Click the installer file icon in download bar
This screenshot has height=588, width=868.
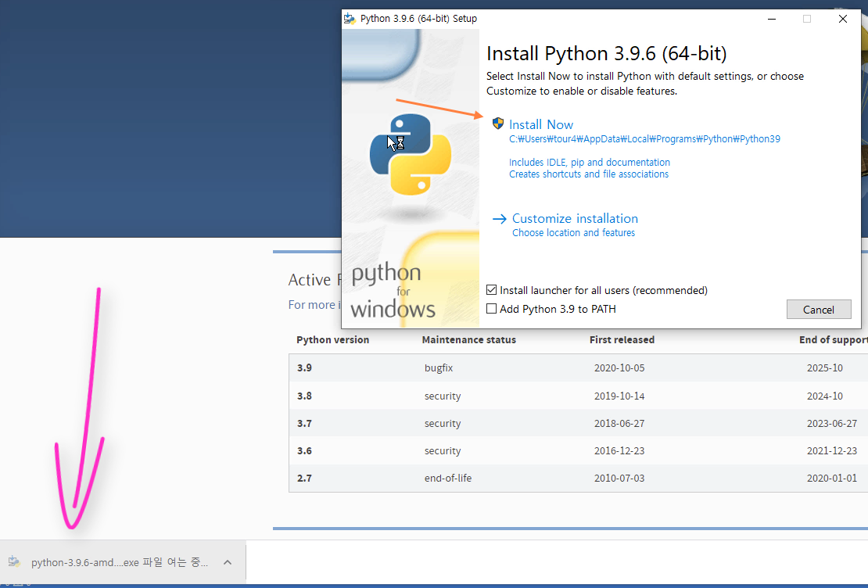[14, 562]
